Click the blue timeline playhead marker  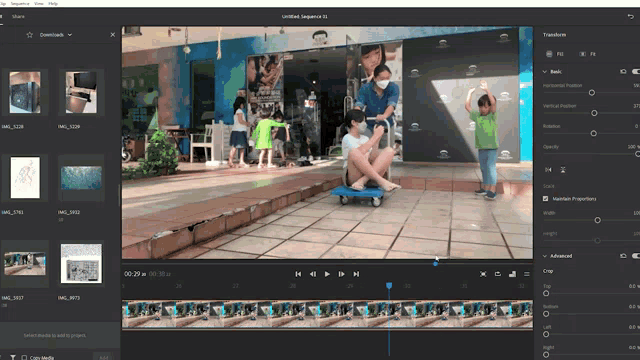tap(389, 286)
